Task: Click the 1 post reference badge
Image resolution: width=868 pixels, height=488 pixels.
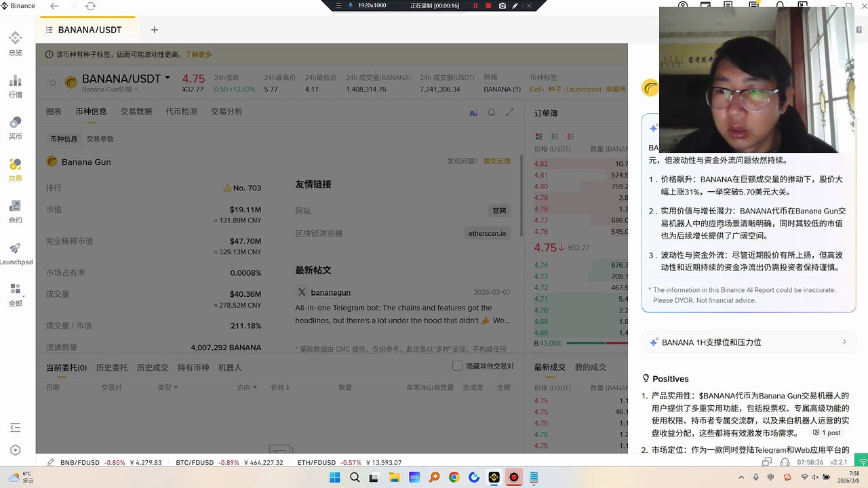Action: [827, 432]
